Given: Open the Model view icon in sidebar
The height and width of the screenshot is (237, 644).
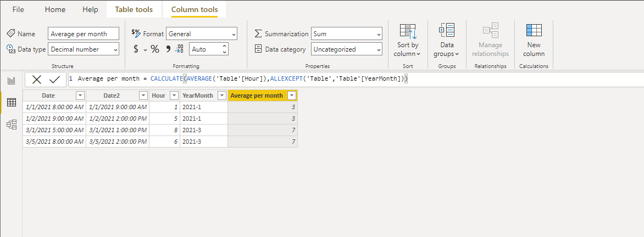Looking at the screenshot, I should pos(12,124).
